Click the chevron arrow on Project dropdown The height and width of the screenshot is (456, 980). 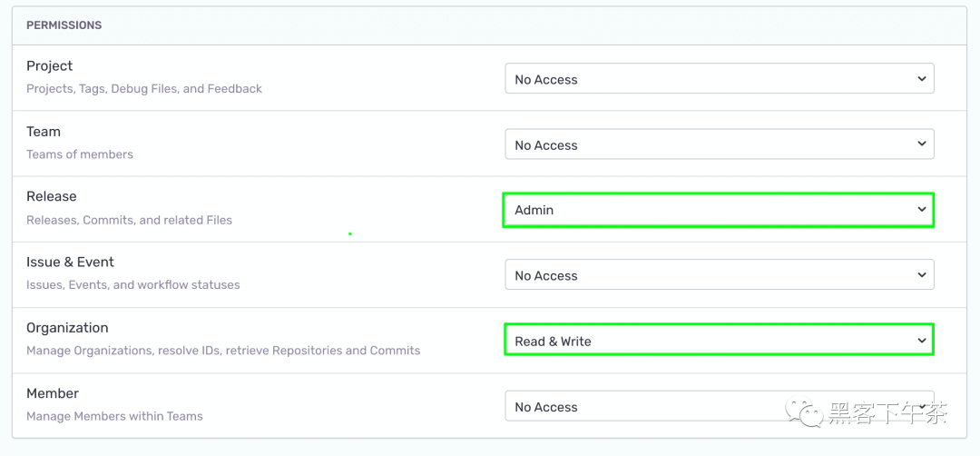click(921, 79)
